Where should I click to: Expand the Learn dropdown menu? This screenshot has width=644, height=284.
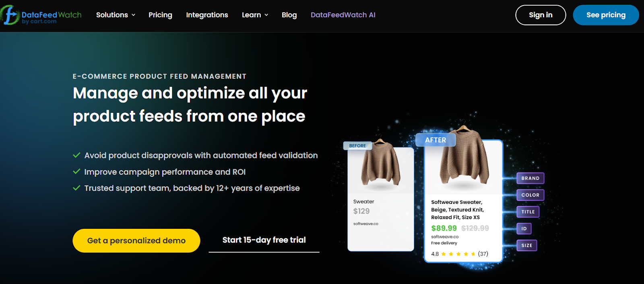(255, 15)
